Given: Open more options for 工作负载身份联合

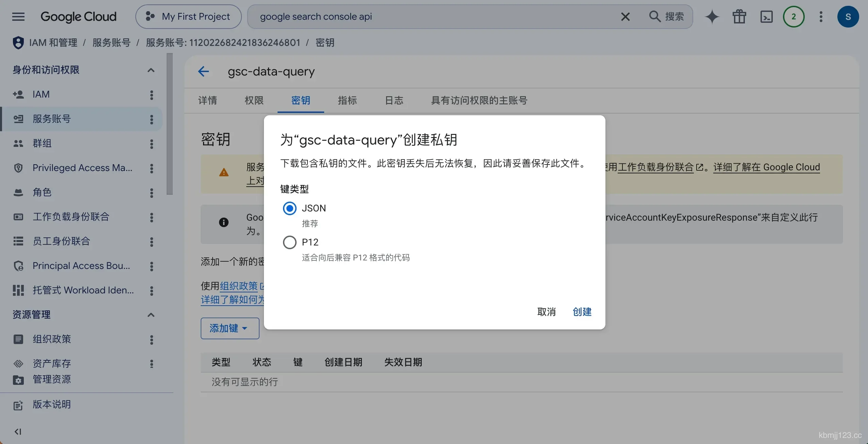Looking at the screenshot, I should tap(152, 217).
